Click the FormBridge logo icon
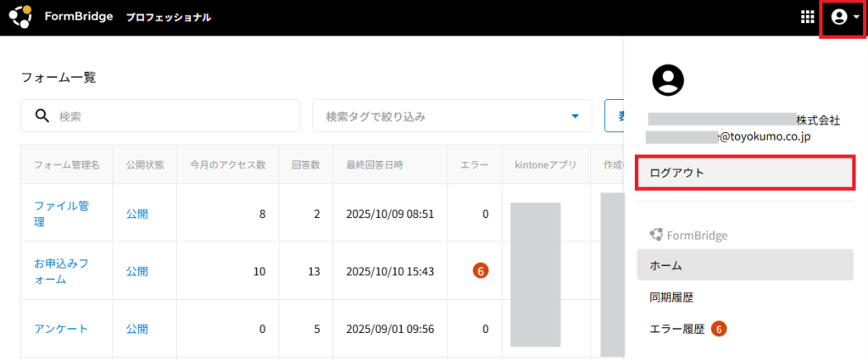 [x=19, y=16]
